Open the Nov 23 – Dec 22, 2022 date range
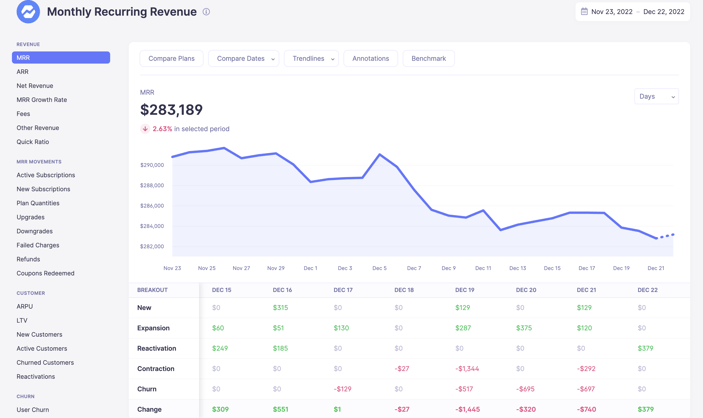This screenshot has height=418, width=703. tap(633, 12)
